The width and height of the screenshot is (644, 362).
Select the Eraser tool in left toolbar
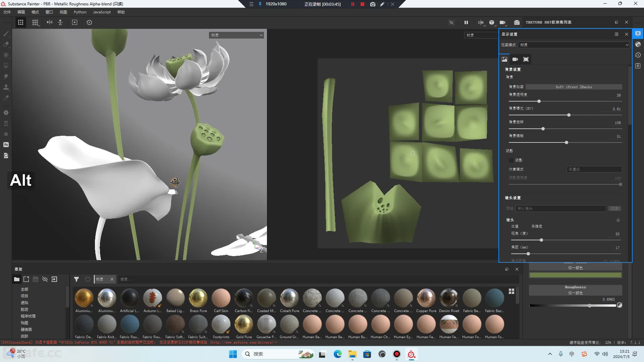coord(6,44)
